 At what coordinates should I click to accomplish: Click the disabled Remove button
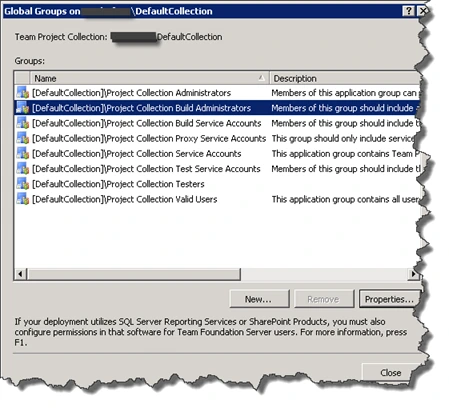click(x=323, y=299)
